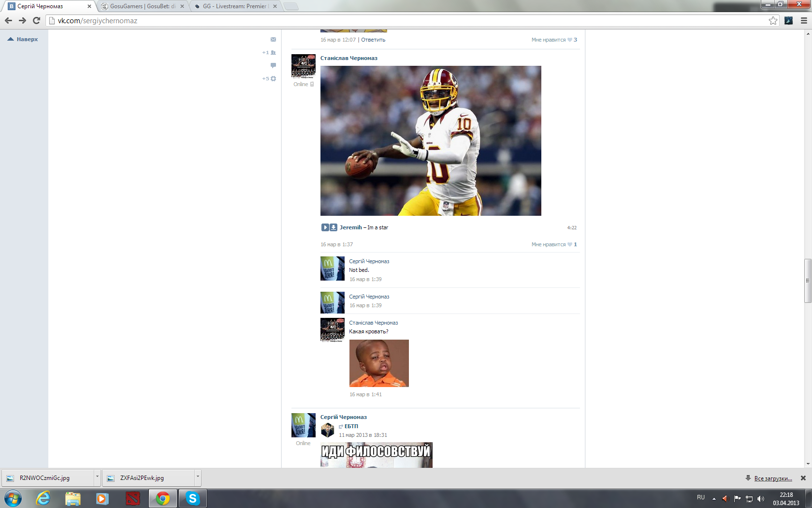This screenshot has height=508, width=812.
Task: Open Сергій Черномаз repost author name
Action: (x=344, y=417)
